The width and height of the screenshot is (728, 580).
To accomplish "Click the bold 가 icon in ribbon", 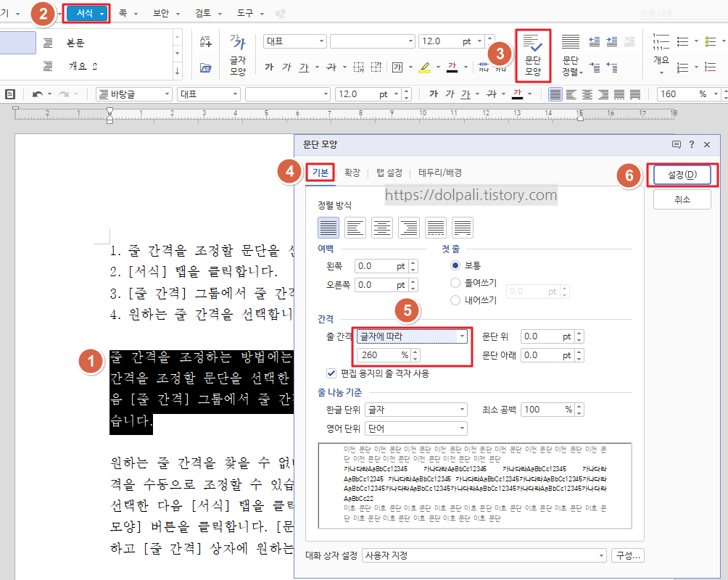I will point(269,67).
